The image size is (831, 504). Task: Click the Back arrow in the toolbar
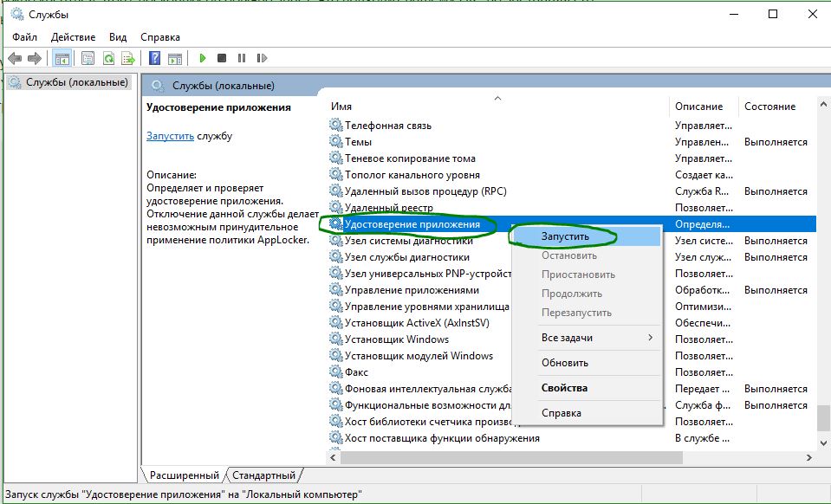15,58
